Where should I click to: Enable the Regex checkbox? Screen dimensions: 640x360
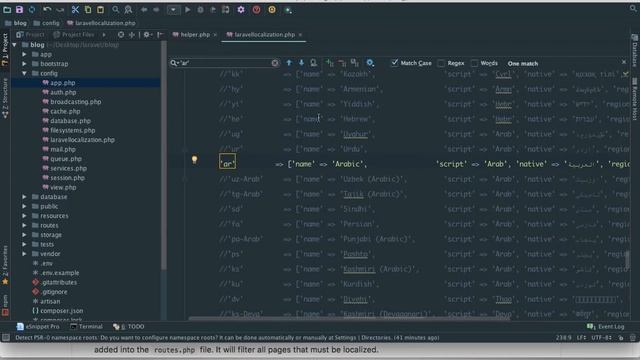441,63
